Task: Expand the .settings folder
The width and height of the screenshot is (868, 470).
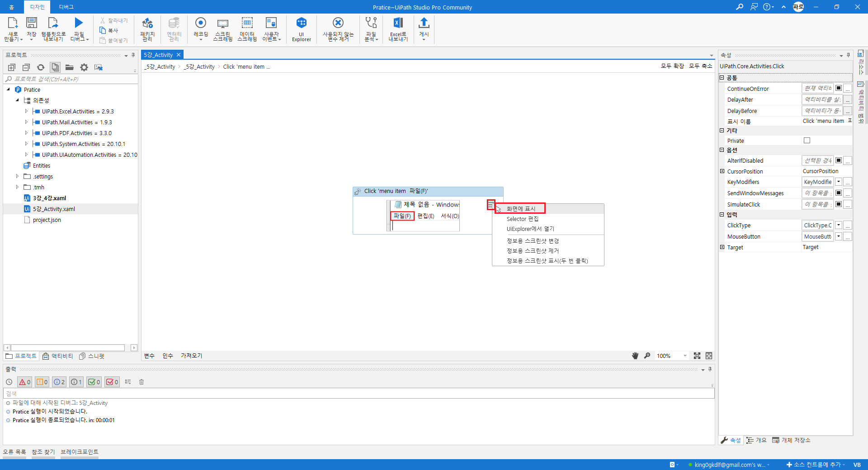Action: [17, 176]
